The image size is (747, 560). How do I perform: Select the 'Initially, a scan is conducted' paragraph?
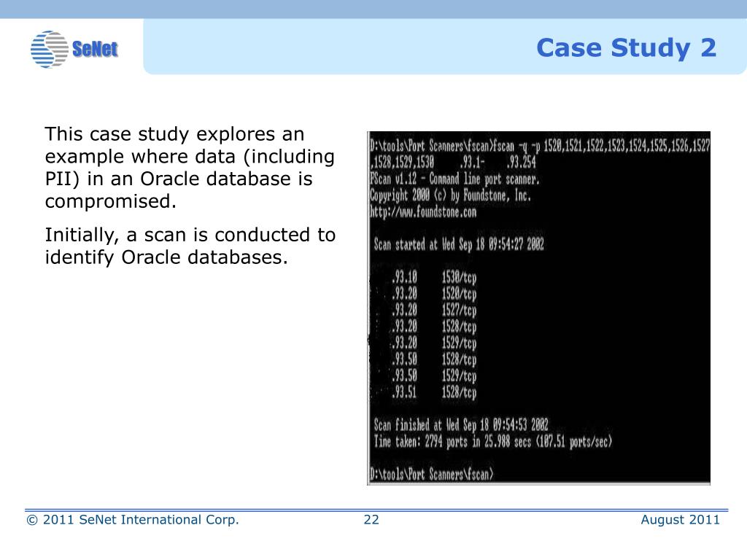190,246
